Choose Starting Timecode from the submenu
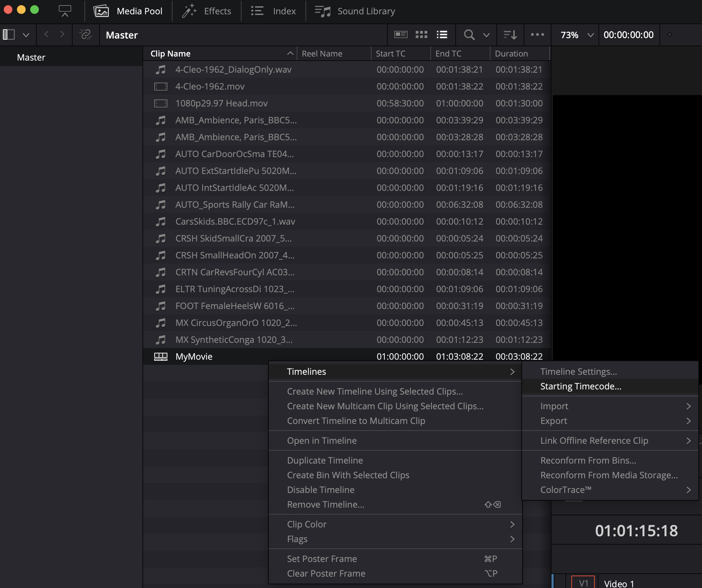 [580, 386]
